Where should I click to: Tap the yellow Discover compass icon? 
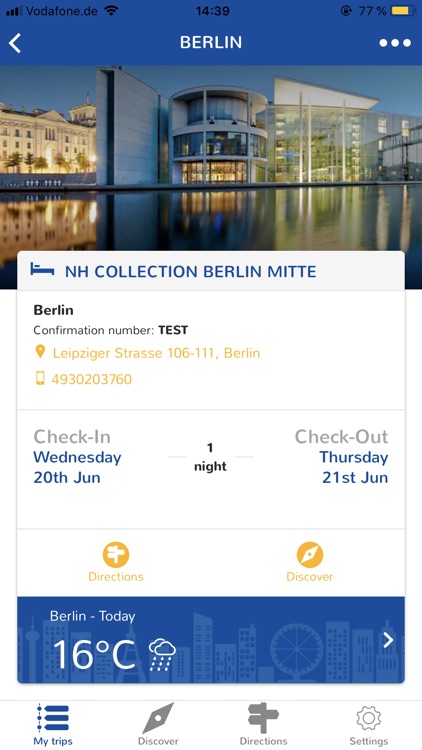[x=310, y=555]
